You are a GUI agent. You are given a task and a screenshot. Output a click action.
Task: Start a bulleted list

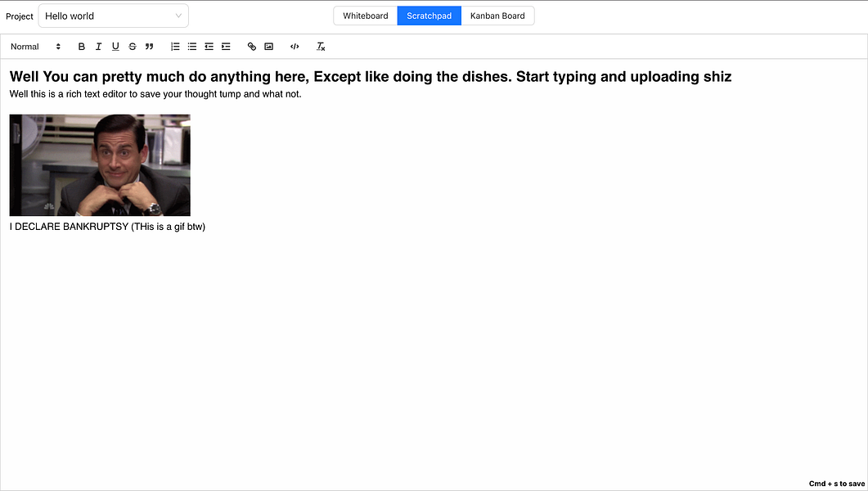(192, 47)
